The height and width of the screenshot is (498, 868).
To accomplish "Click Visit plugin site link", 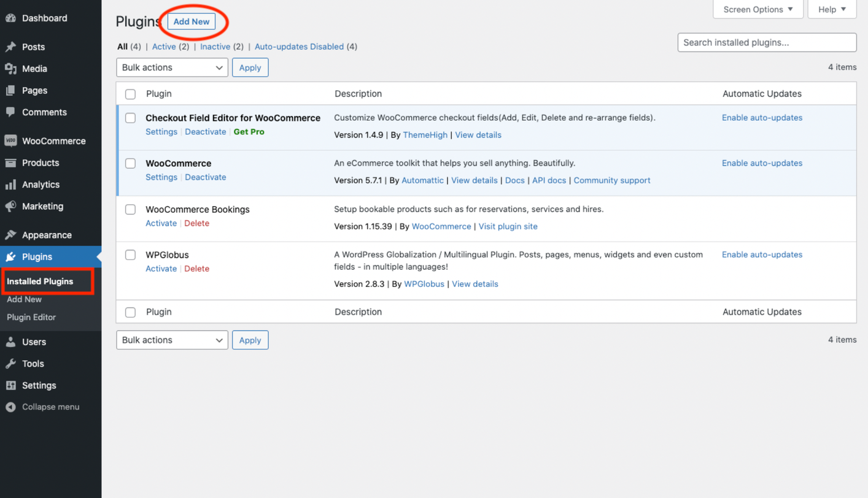I will pos(508,226).
